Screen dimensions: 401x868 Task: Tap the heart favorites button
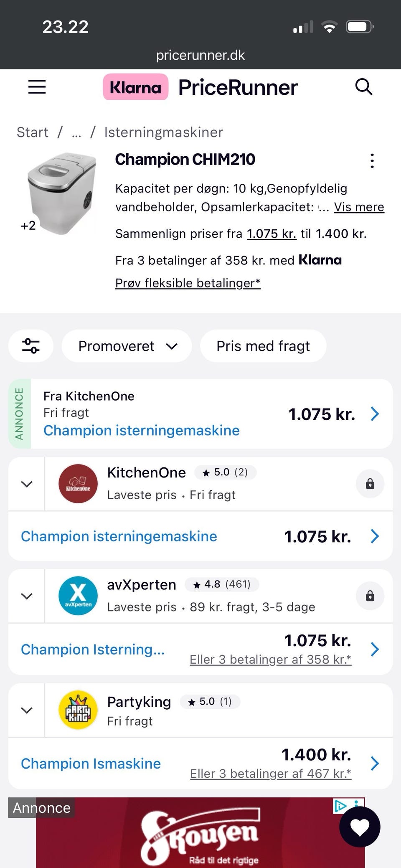point(360,827)
